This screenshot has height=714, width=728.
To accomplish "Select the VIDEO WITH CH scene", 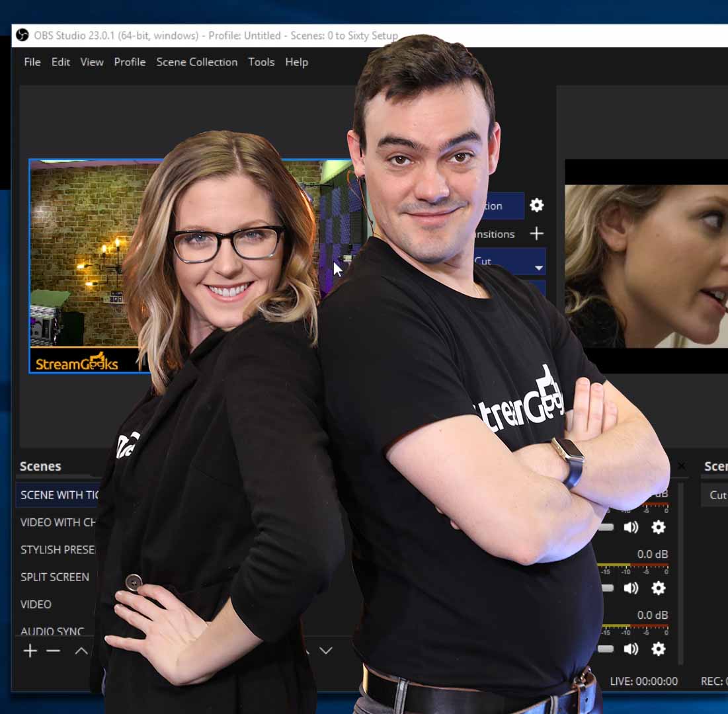I will 58,522.
